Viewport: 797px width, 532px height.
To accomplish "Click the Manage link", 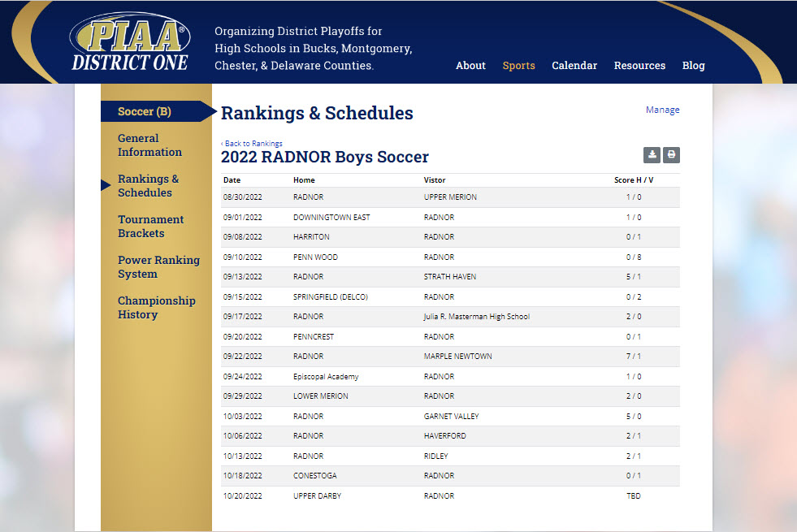I will (662, 110).
